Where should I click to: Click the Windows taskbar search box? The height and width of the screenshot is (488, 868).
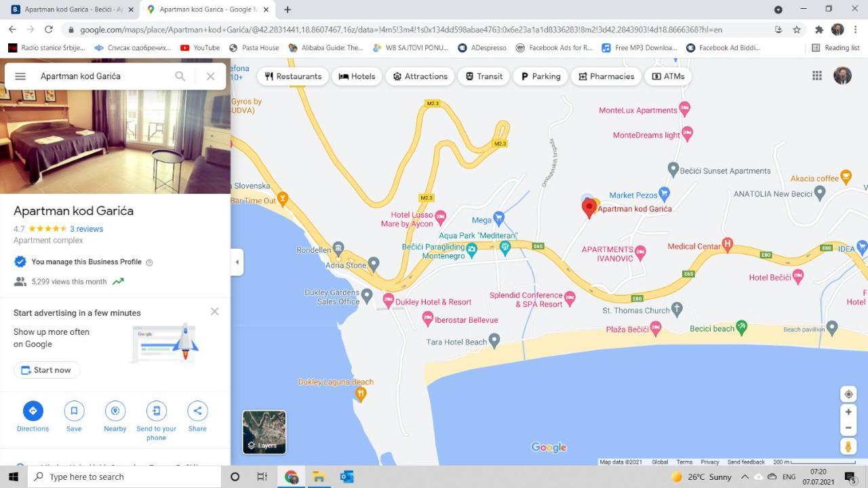pos(124,476)
